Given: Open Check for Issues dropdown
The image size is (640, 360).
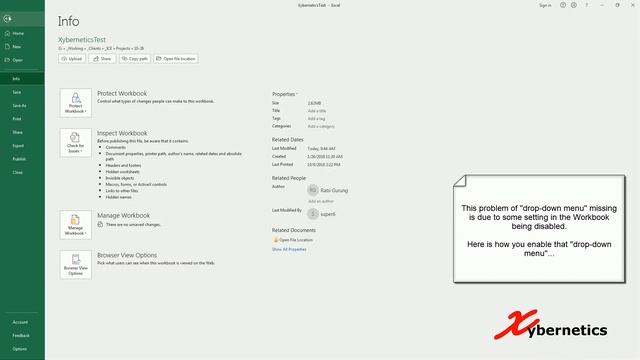Looking at the screenshot, I should [76, 143].
